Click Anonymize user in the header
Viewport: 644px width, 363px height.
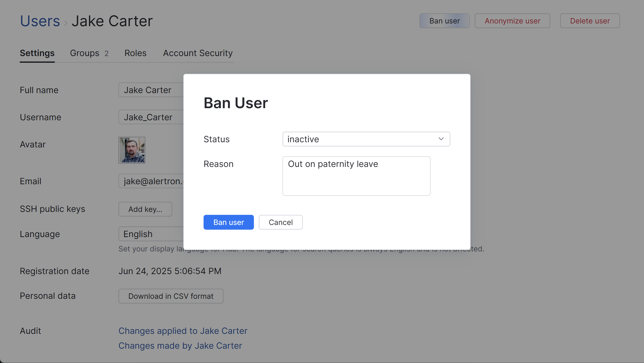point(512,21)
